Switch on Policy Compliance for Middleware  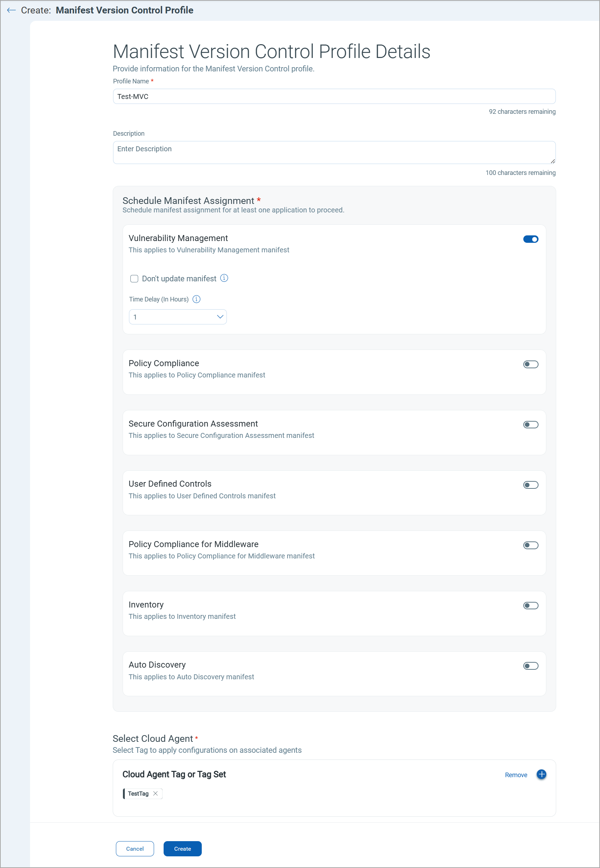pos(530,545)
